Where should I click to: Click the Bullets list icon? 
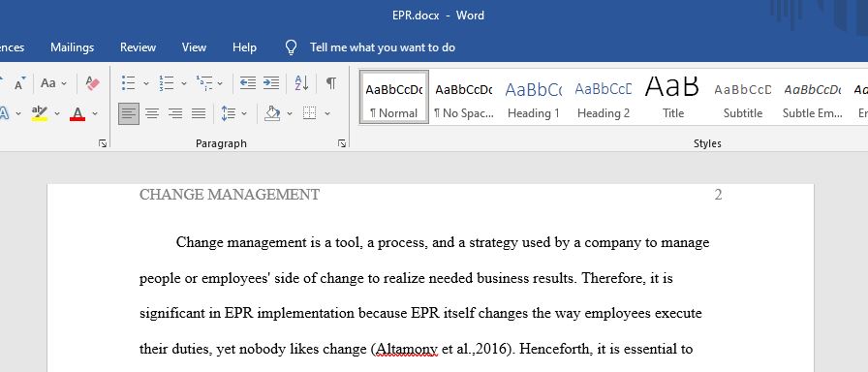tap(129, 83)
